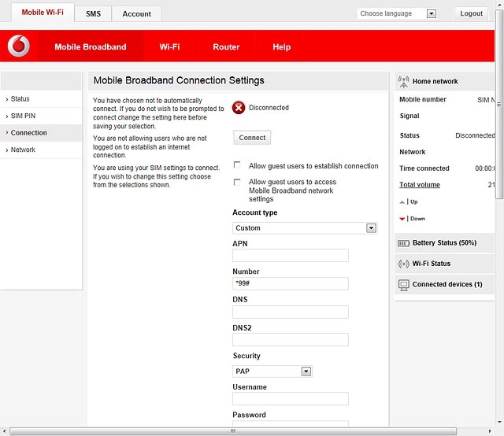Screen dimensions: 504x436
Task: Click the Username input field
Action: (x=291, y=399)
